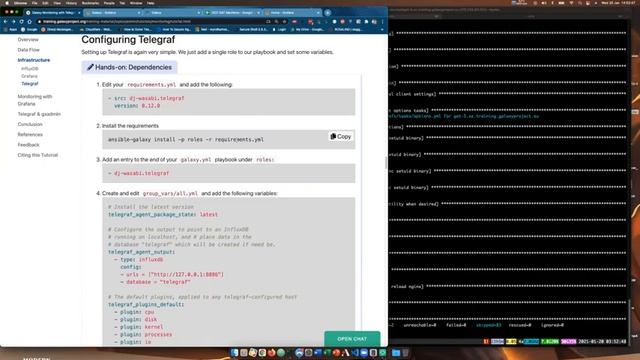Jump to InfluxDB subsection
Image resolution: width=640 pixels, height=360 pixels.
(30, 69)
